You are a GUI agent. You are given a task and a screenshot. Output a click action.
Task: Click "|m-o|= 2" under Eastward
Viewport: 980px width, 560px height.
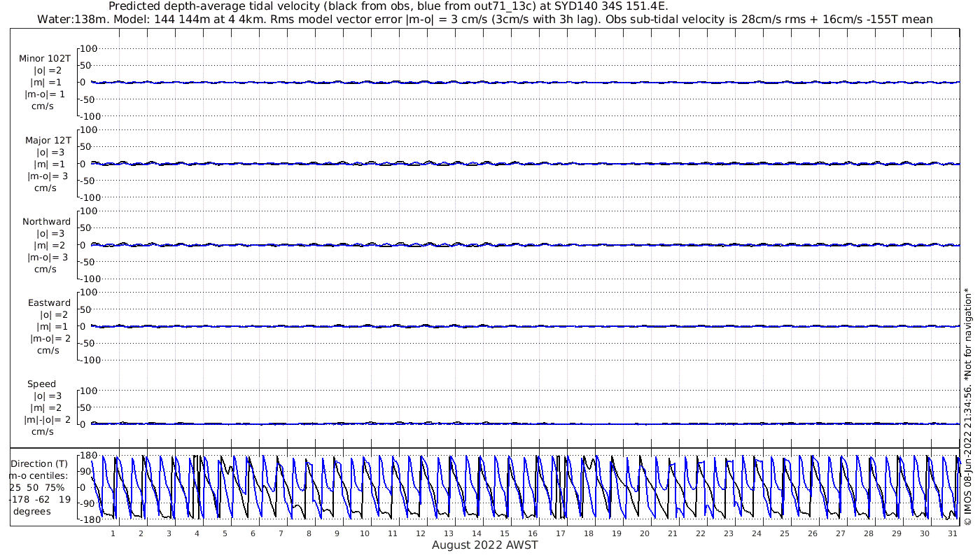pyautogui.click(x=49, y=339)
